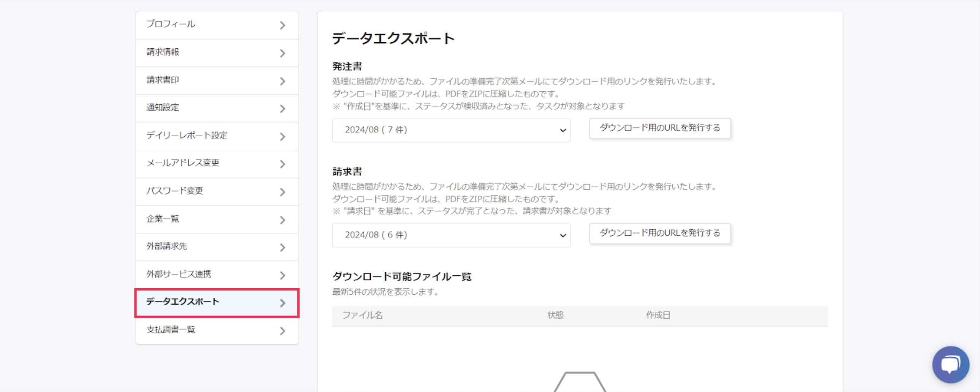Viewport: 980px width, 392px height.
Task: Click chevron arrow beside プロフィール
Action: coord(282,25)
